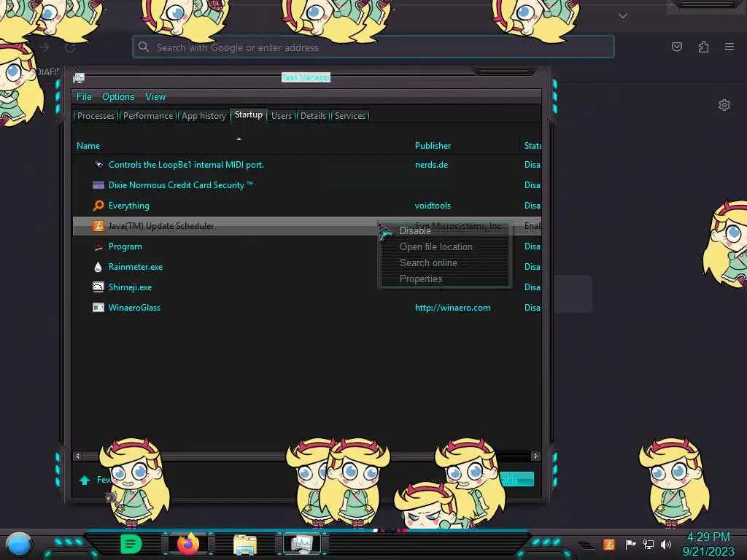Switch to the Details tab

[x=314, y=116]
